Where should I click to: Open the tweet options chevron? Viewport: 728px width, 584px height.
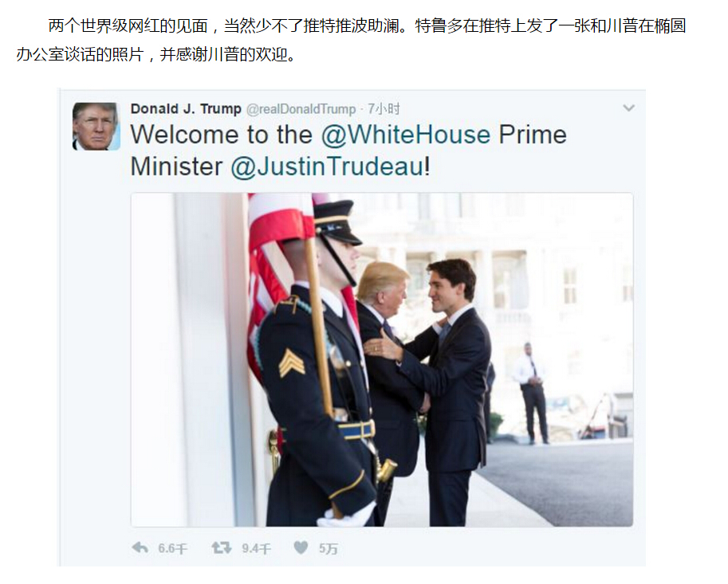pyautogui.click(x=628, y=108)
